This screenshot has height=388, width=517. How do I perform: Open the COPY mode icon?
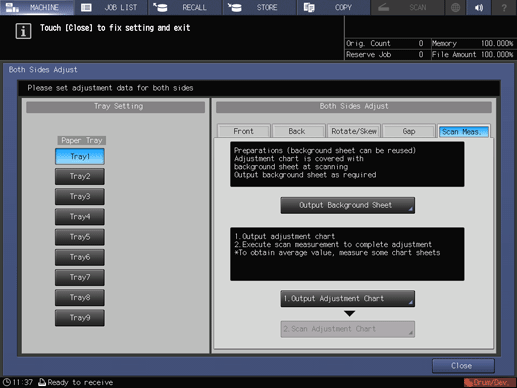(x=309, y=7)
